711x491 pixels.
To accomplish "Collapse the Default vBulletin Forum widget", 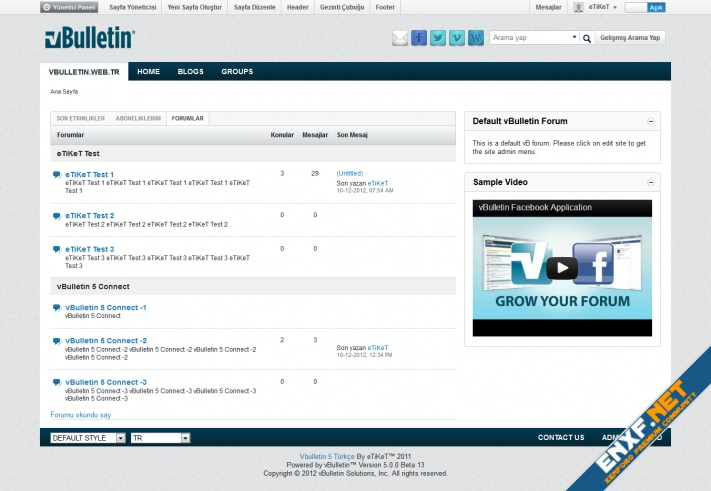I will [x=652, y=121].
